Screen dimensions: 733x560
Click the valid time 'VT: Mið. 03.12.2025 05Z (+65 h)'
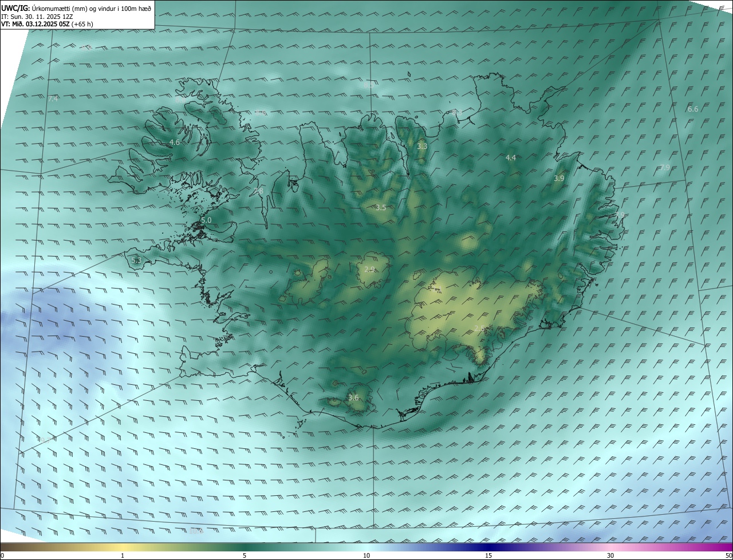[47, 24]
